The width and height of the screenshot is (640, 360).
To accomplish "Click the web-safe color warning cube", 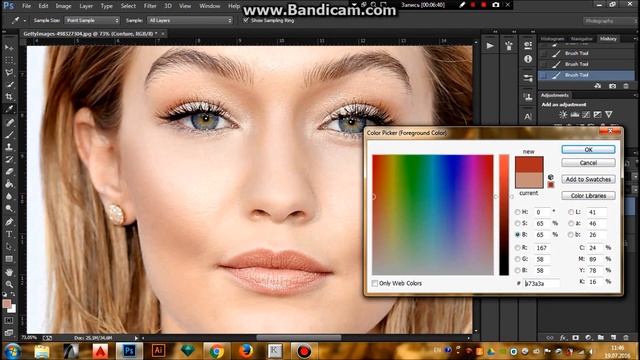I will [x=551, y=177].
